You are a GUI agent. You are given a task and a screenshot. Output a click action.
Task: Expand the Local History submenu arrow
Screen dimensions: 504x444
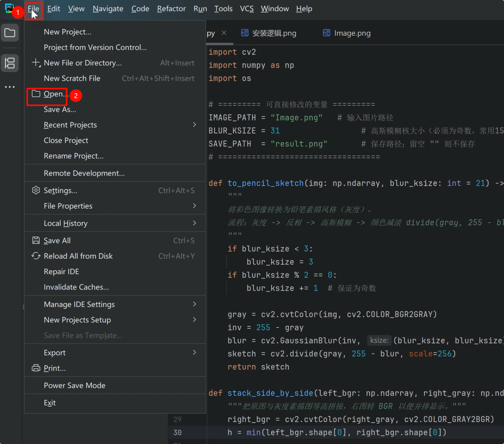(x=195, y=223)
